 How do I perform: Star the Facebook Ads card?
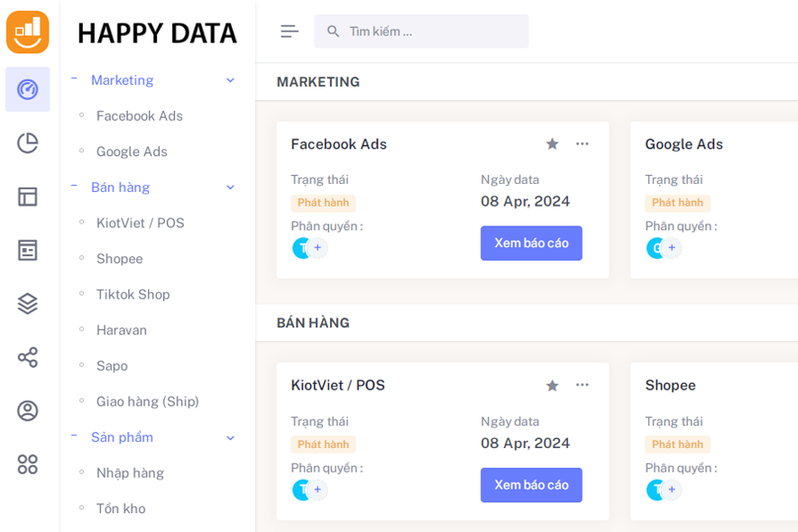(552, 144)
